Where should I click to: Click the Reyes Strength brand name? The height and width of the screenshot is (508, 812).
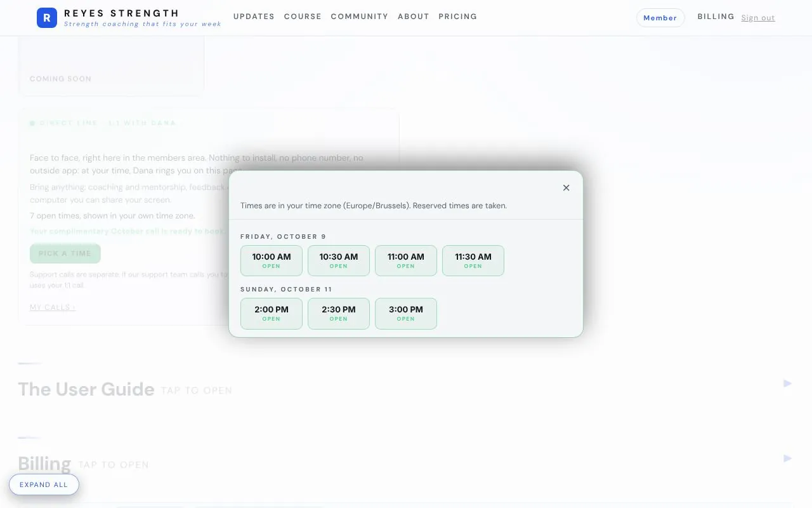(122, 13)
